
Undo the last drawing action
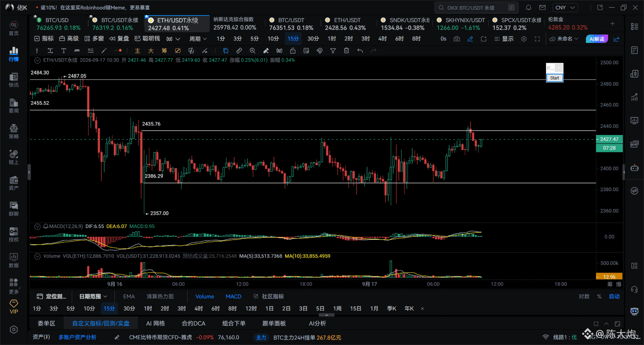(360, 51)
